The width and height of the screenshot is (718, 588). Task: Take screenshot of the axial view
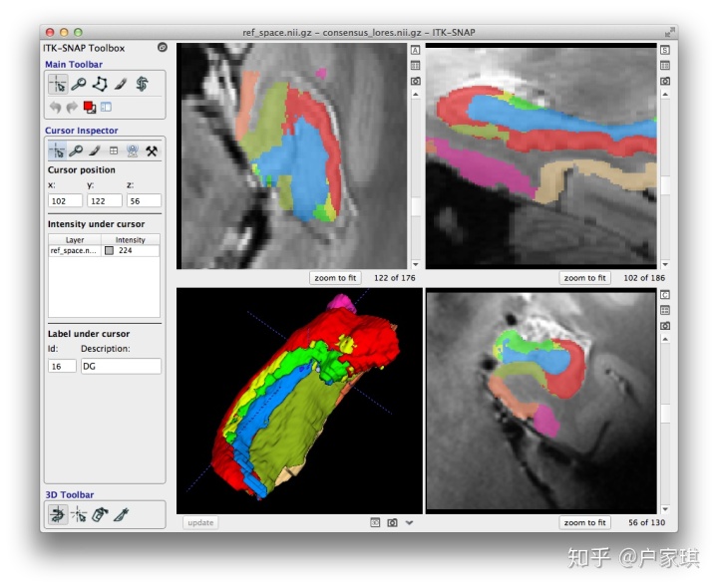coord(415,81)
